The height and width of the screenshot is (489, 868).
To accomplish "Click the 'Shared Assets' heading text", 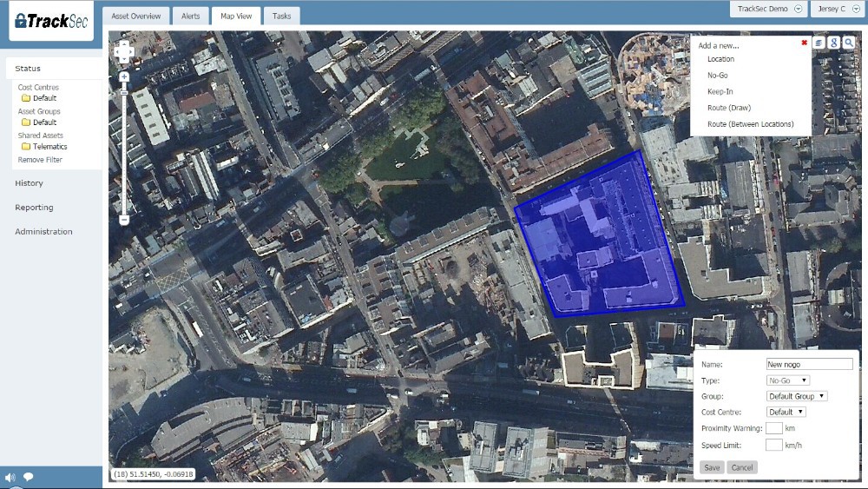I will [x=40, y=135].
